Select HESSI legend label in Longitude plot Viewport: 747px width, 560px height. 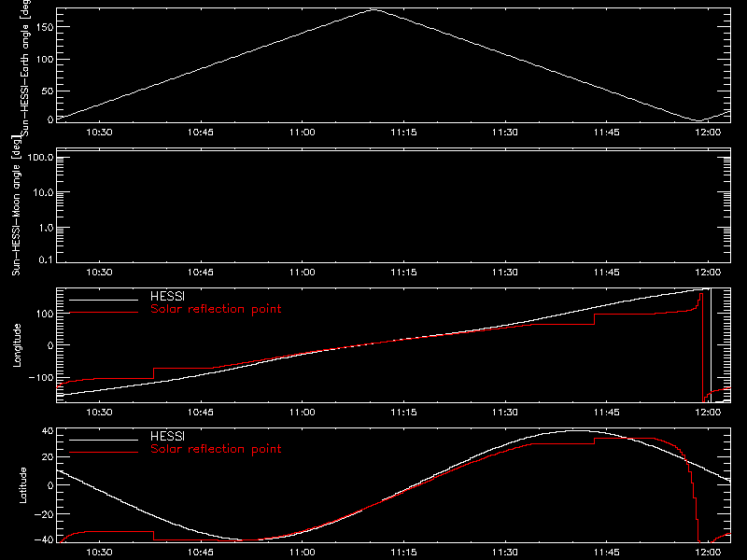coord(167,296)
